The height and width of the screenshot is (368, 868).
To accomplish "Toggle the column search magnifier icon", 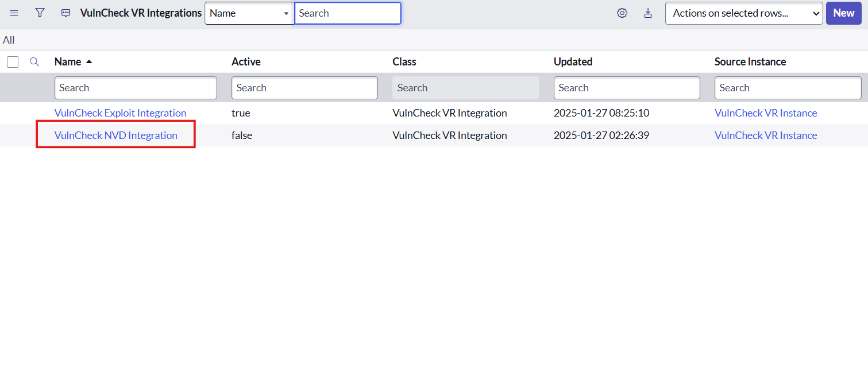I will pyautogui.click(x=34, y=61).
